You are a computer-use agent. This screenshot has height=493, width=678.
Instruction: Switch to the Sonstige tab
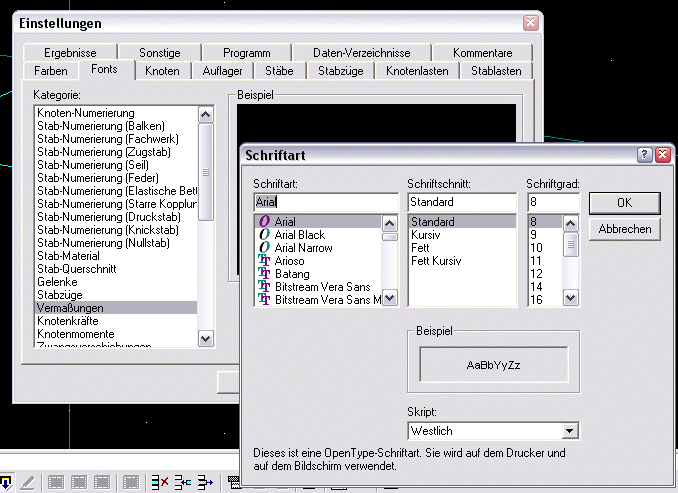click(160, 53)
